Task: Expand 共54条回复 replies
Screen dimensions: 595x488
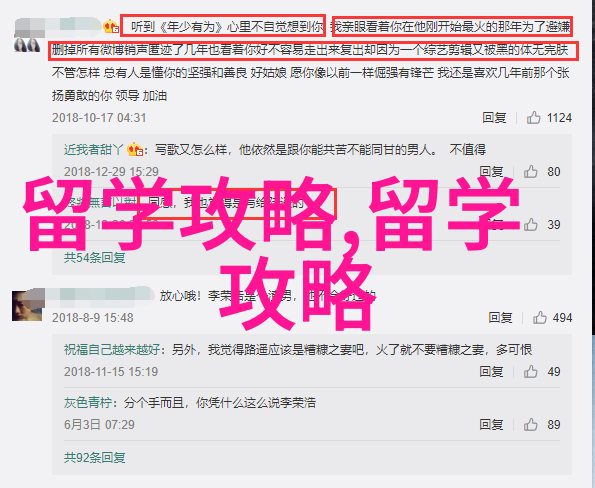Action: pos(94,258)
